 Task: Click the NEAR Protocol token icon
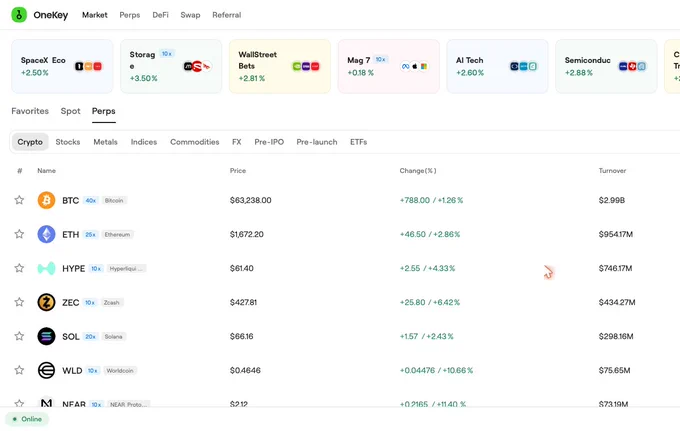tap(46, 402)
